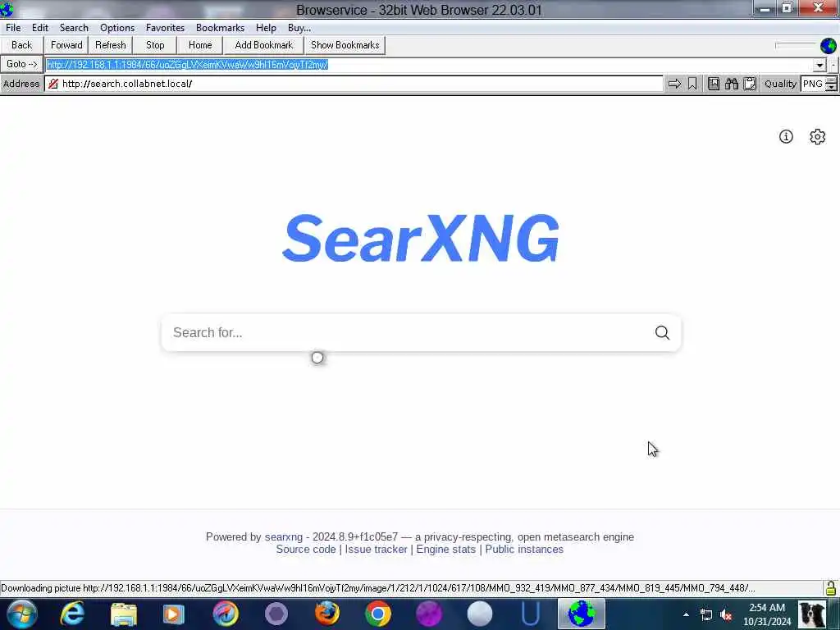Click the active Browservice globe taskbar button
The image size is (840, 630).
582,614
